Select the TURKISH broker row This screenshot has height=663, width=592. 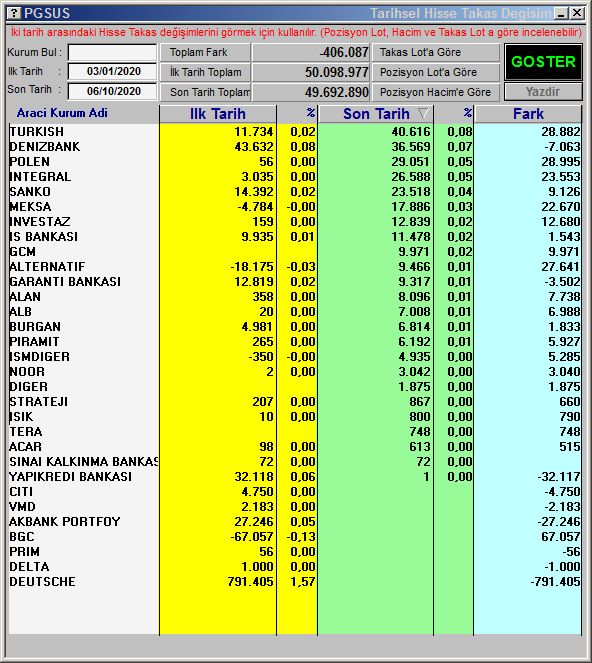tap(295, 132)
